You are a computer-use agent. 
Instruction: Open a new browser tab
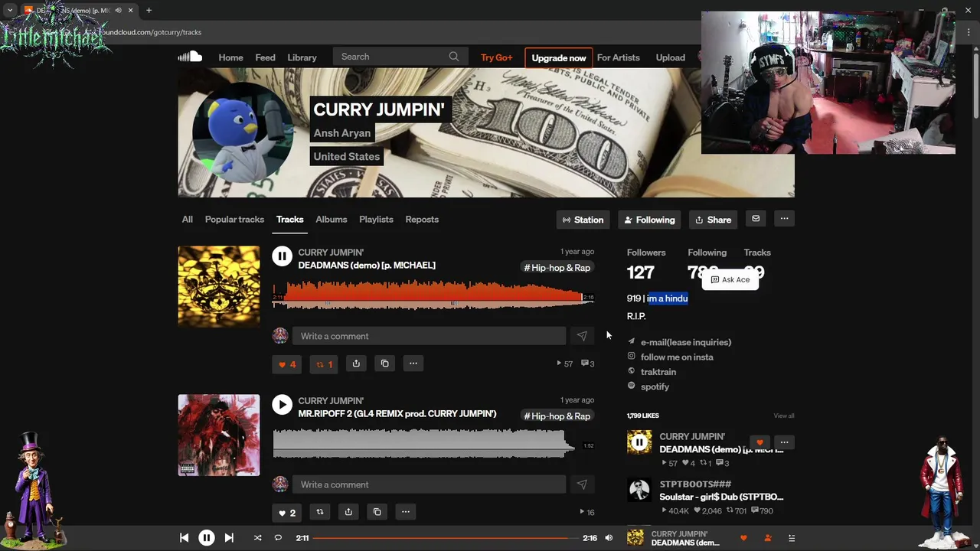[x=149, y=10]
